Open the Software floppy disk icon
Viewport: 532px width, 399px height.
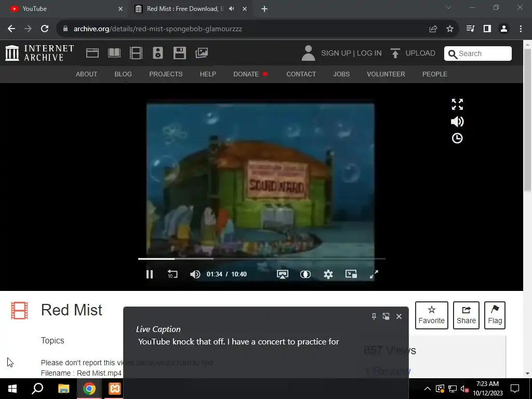point(179,53)
